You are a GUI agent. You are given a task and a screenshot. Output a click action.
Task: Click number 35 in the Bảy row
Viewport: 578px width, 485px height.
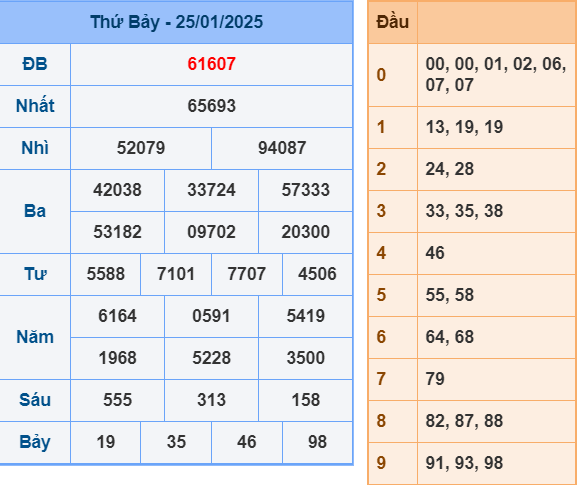click(176, 442)
